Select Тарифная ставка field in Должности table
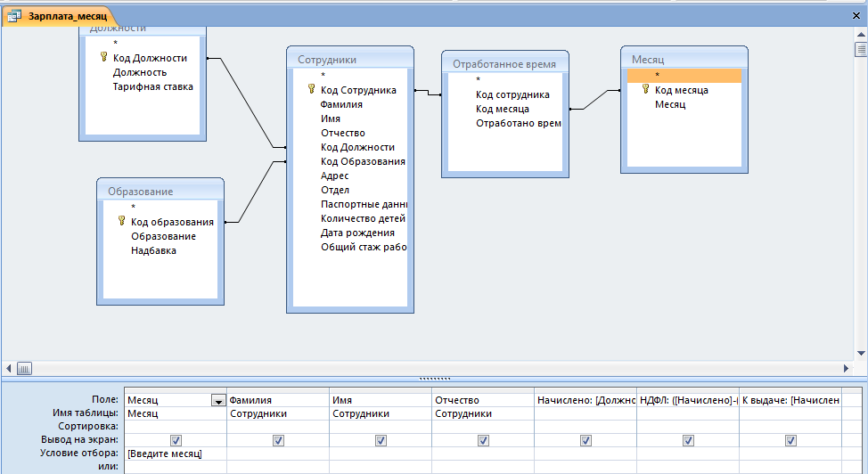The width and height of the screenshot is (868, 474). coord(152,86)
